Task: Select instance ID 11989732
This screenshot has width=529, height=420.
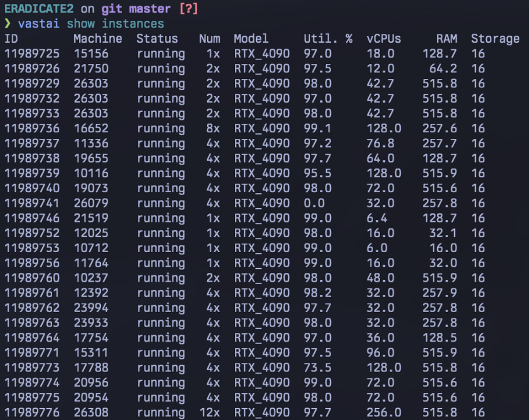Action: click(x=32, y=98)
